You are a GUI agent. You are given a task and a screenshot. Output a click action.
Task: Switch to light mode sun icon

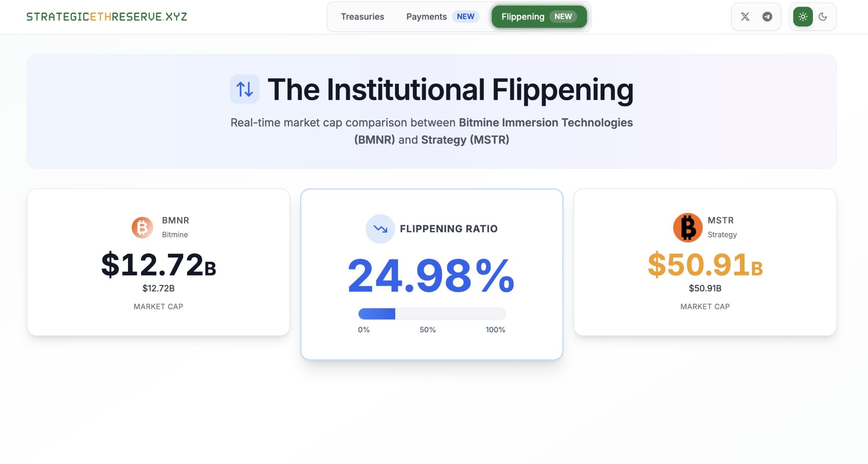[803, 16]
